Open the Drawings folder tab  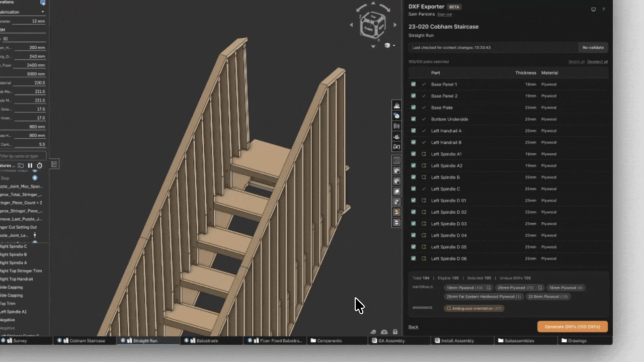(585, 340)
